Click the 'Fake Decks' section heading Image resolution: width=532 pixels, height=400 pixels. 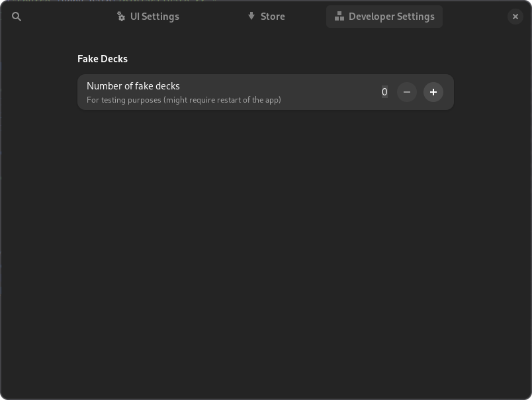coord(103,59)
